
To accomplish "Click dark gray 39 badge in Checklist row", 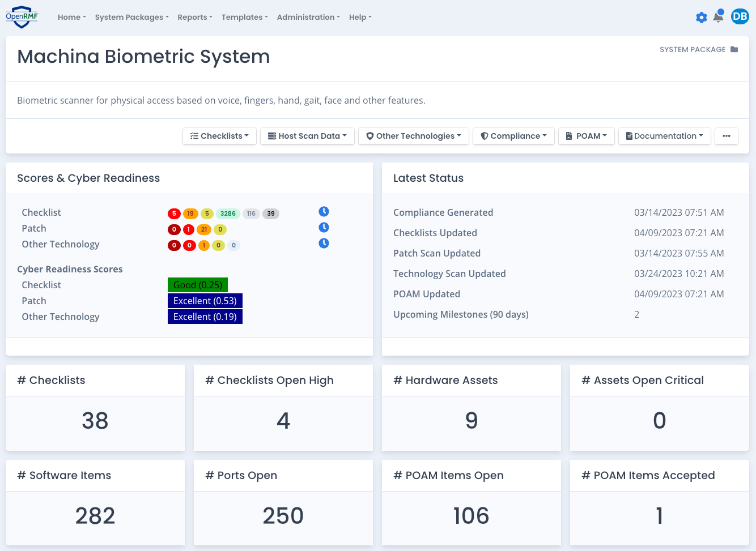I will pos(271,213).
